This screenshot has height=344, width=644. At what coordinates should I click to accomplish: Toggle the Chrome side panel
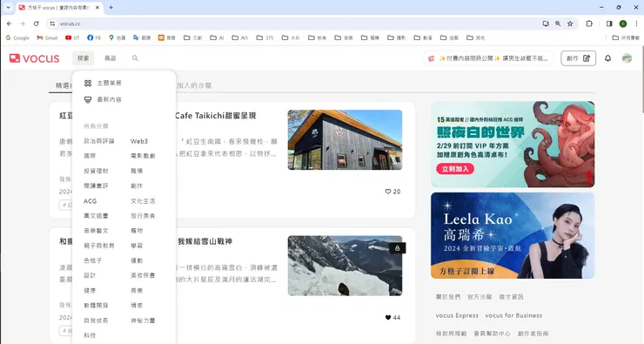click(x=609, y=24)
